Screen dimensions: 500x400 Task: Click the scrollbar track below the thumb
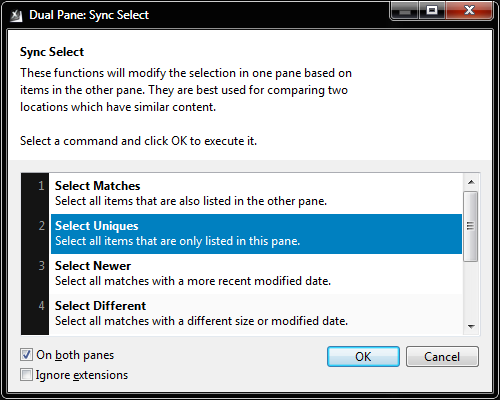[x=471, y=290]
